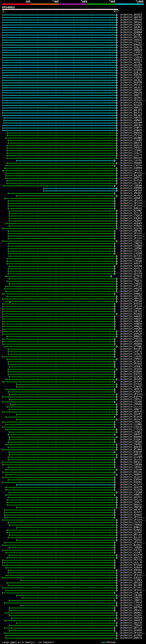Image resolution: width=146 pixels, height=644 pixels.
Task: Click the label UniRef100_Q9KHC5
Action: pyautogui.click(x=131, y=620)
